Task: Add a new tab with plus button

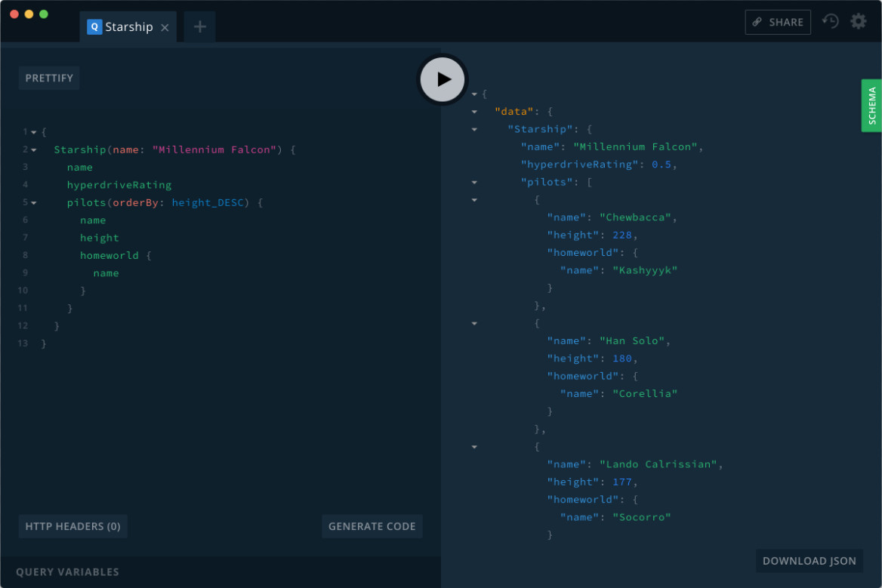Action: [199, 26]
